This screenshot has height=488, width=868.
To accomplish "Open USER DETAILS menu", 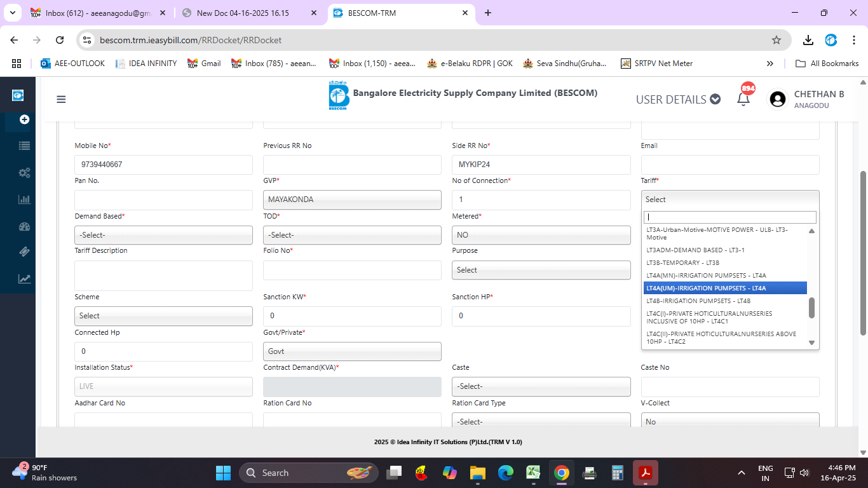I will click(x=678, y=99).
